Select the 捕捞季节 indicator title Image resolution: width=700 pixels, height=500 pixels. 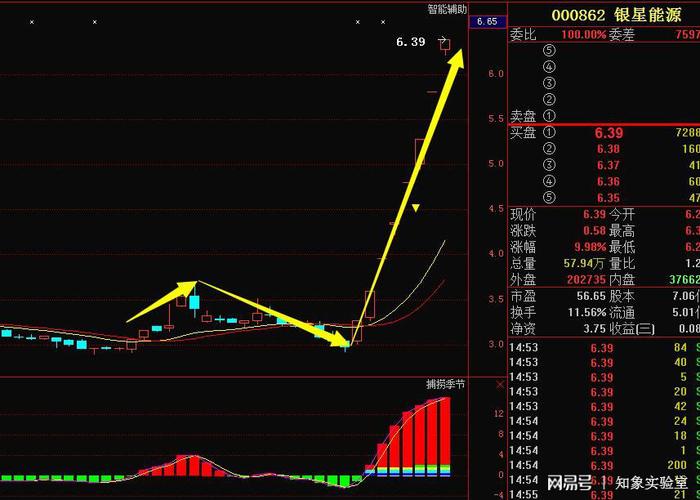[445, 384]
